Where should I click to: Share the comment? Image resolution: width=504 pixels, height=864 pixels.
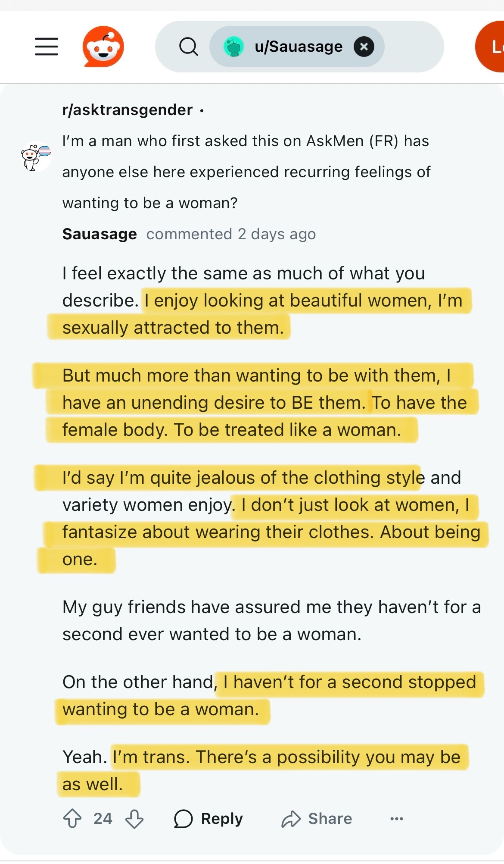pyautogui.click(x=317, y=818)
